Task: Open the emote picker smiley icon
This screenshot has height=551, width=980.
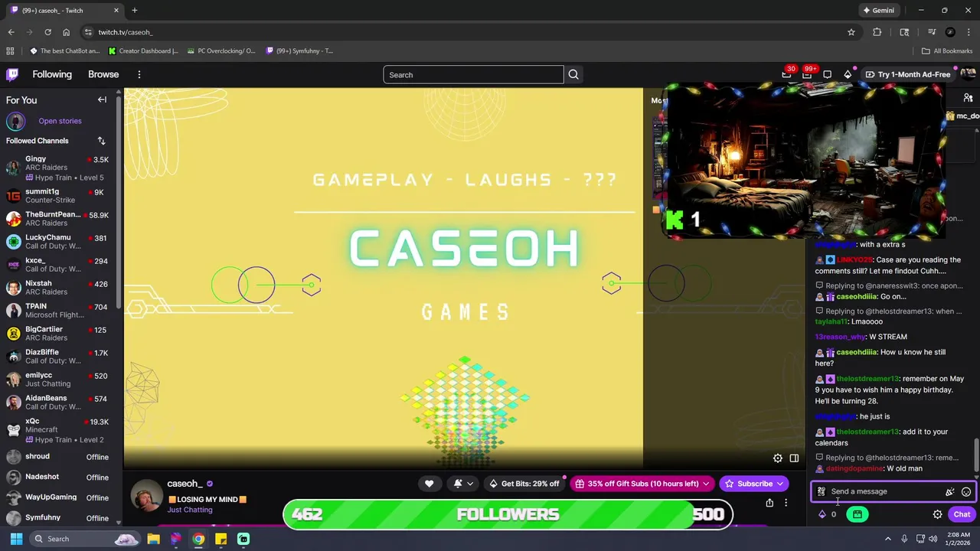Action: pos(966,492)
